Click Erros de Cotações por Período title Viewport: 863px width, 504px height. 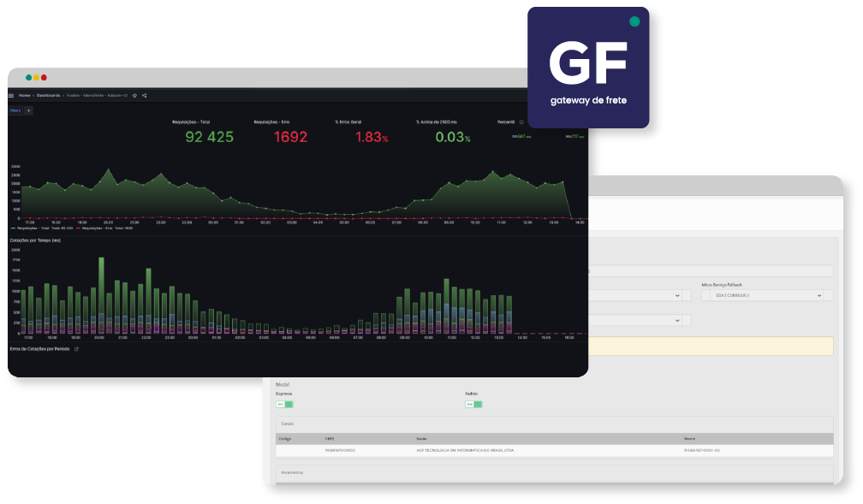pyautogui.click(x=39, y=349)
